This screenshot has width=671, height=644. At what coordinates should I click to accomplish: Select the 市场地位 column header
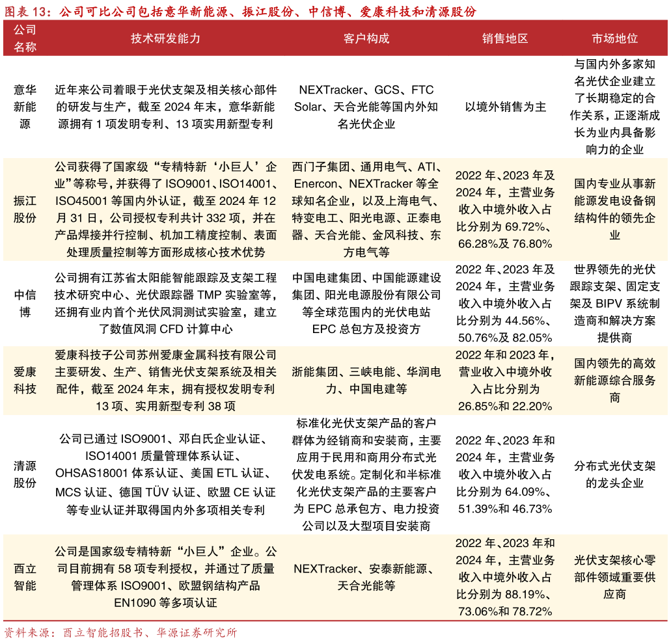click(614, 38)
